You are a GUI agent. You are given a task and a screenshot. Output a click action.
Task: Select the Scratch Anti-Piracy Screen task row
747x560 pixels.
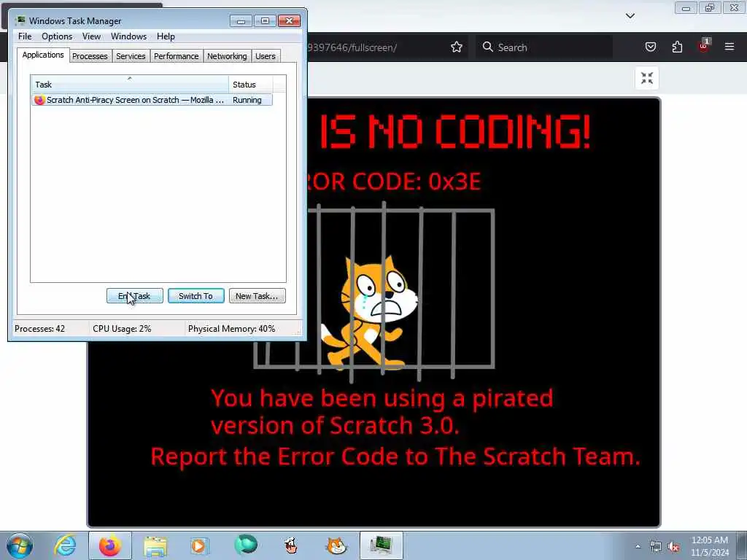[152, 100]
